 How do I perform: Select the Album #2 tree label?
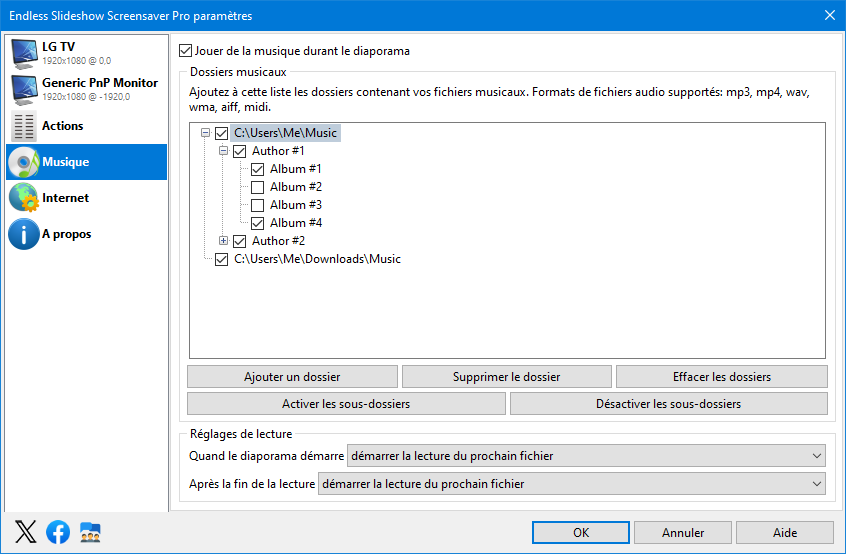pyautogui.click(x=296, y=187)
